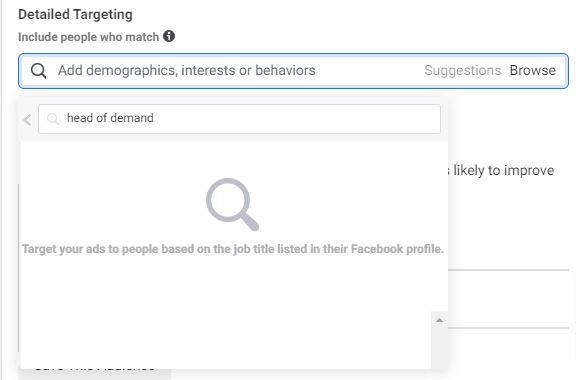Click into the 'head of demand' job title search box
Image resolution: width=576 pixels, height=380 pixels.
[240, 119]
